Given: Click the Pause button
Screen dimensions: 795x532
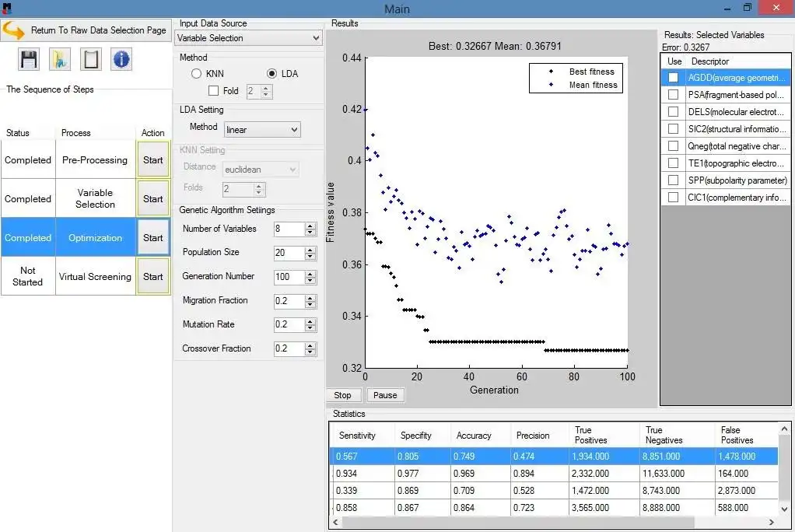Looking at the screenshot, I should 385,395.
